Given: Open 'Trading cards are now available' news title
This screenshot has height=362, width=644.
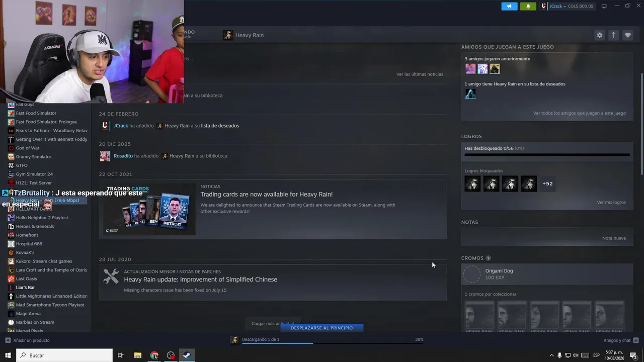Looking at the screenshot, I should pyautogui.click(x=266, y=194).
